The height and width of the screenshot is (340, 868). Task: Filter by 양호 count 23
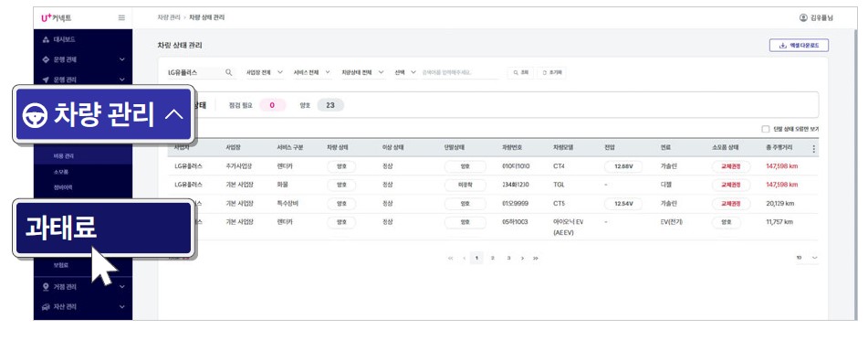[330, 105]
